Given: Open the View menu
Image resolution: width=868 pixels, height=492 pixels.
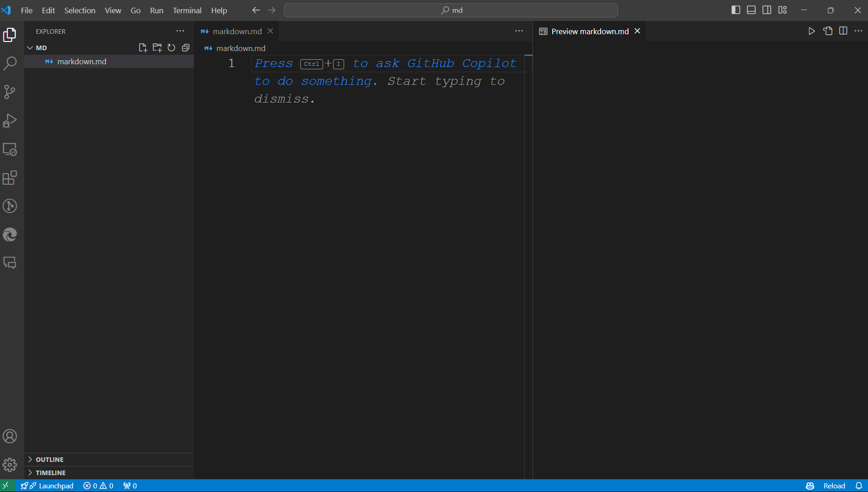Looking at the screenshot, I should click(x=113, y=10).
